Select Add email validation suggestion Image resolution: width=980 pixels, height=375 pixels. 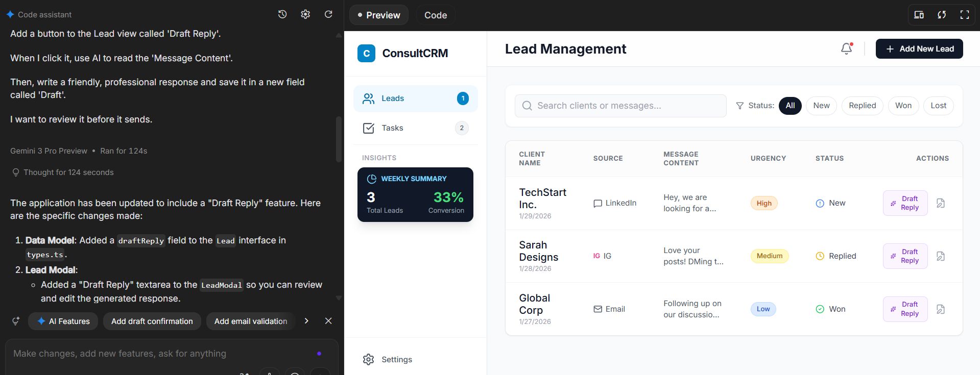click(251, 321)
